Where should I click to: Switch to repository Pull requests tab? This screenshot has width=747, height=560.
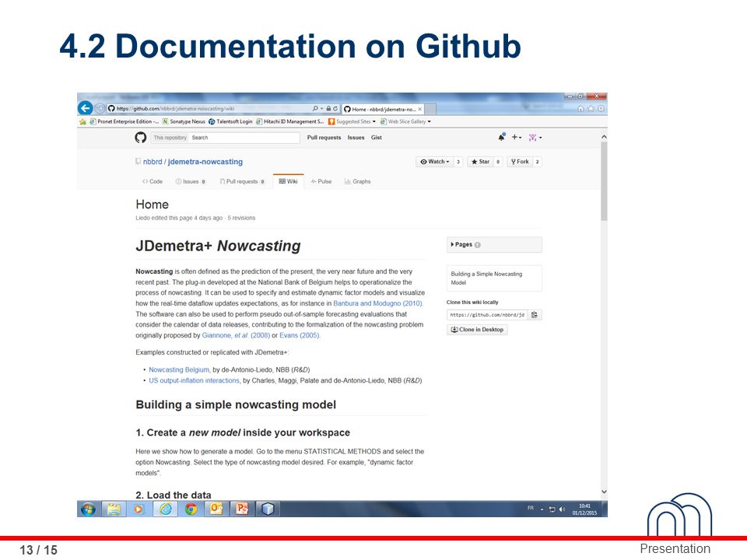coord(242,181)
